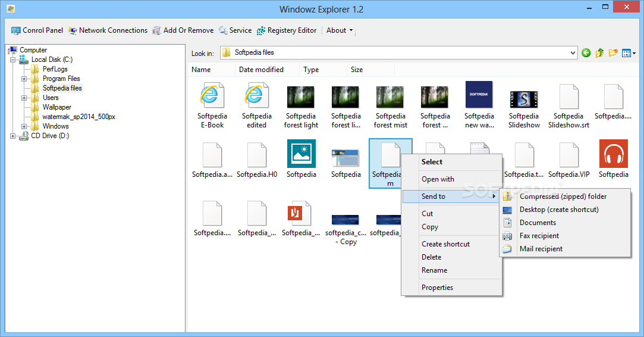The image size is (644, 337).
Task: Open Properties from context menu
Action: (x=451, y=288)
